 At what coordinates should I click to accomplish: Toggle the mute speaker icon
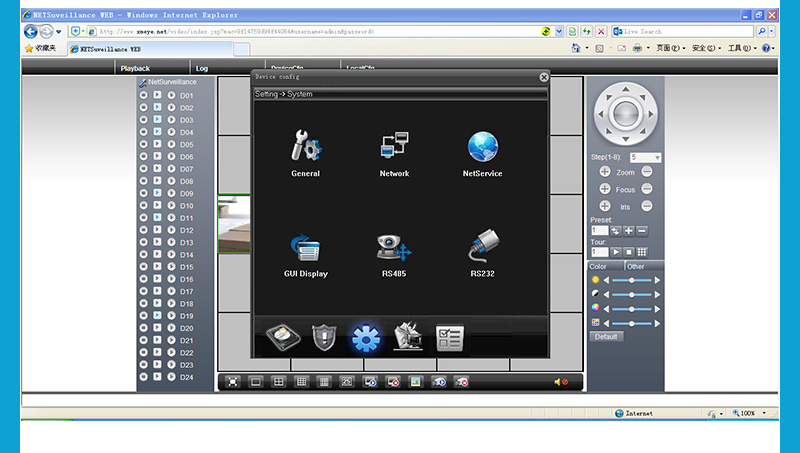tap(561, 382)
